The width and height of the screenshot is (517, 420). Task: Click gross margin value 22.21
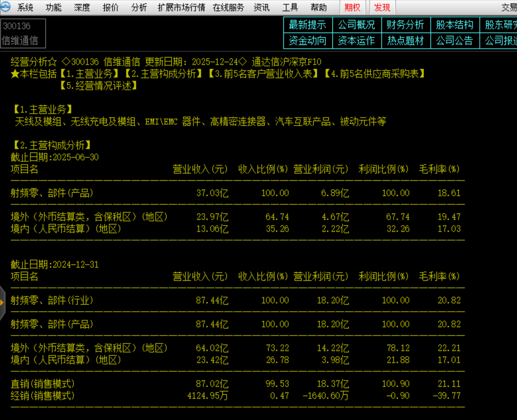coord(449,348)
